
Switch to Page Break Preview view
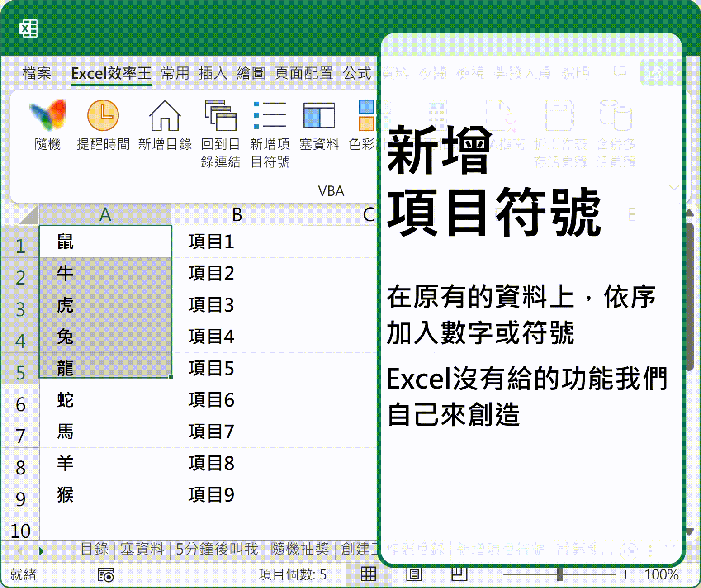click(x=459, y=574)
